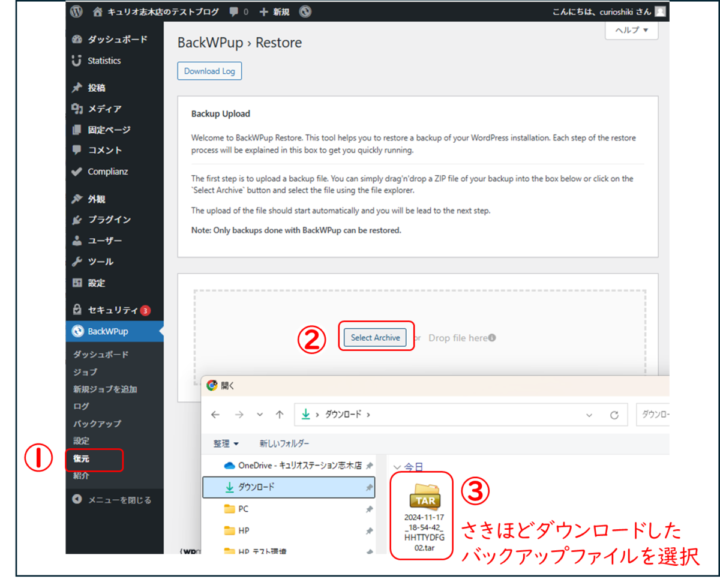Open セキュリティ lock icon in sidebar
Image resolution: width=720 pixels, height=588 pixels.
coord(77,310)
